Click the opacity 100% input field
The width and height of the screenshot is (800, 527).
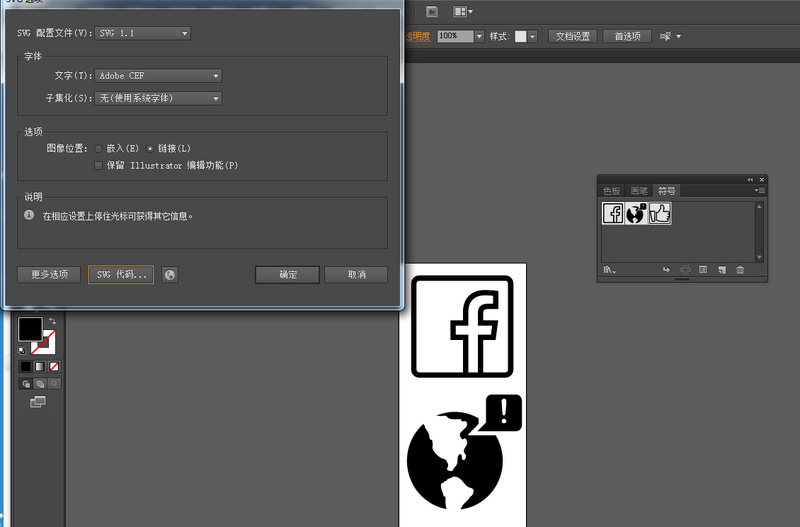click(x=455, y=36)
